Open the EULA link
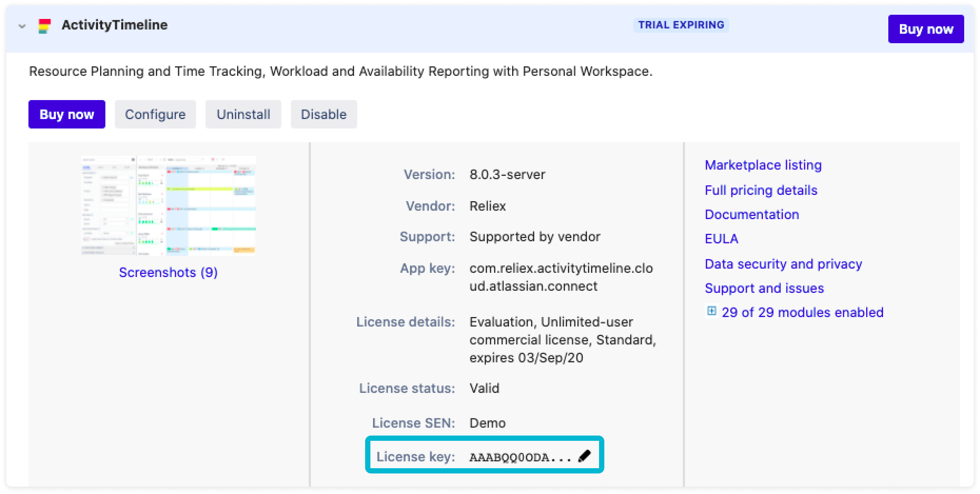980x494 pixels. click(722, 239)
